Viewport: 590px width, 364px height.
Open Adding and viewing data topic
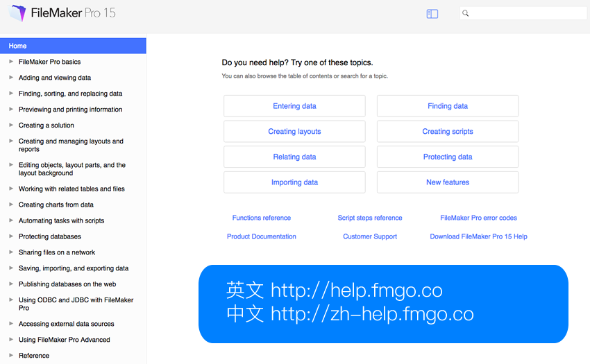pyautogui.click(x=55, y=78)
